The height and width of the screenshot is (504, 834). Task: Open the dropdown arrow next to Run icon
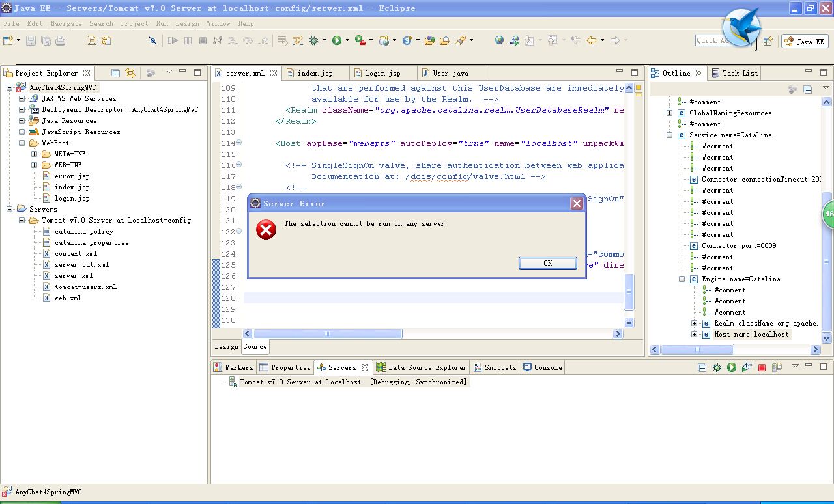pyautogui.click(x=347, y=40)
